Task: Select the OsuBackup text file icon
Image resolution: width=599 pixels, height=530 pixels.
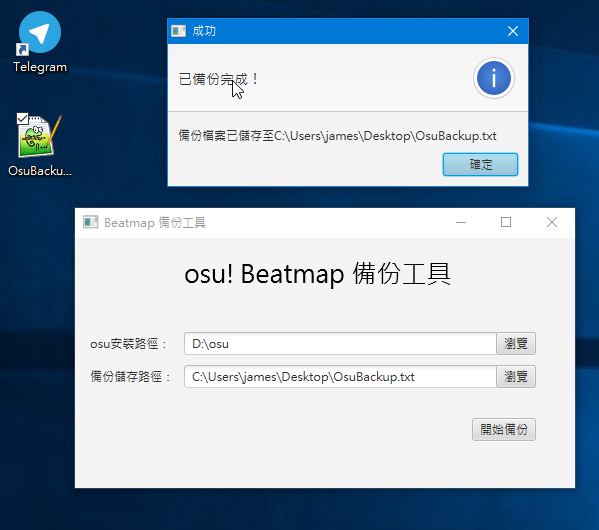Action: [40, 144]
